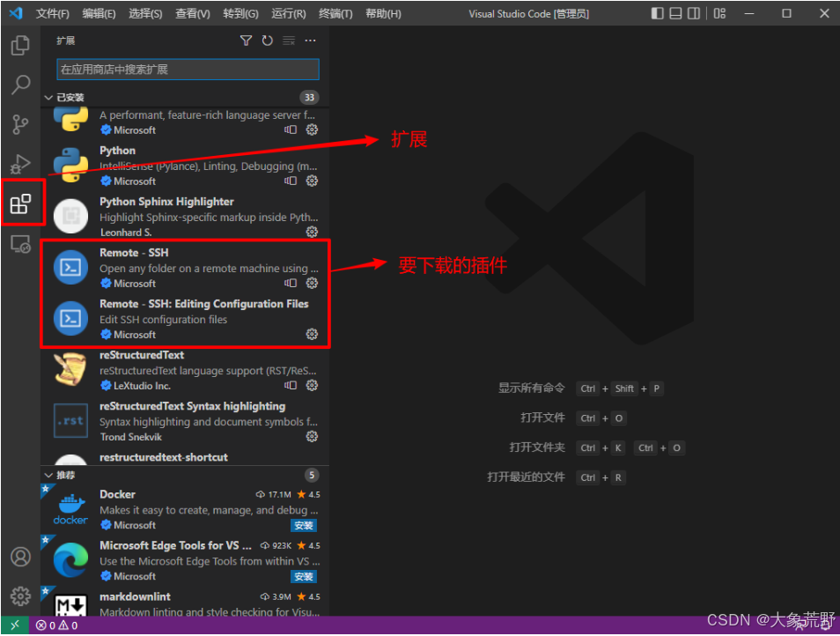Select the Python extension entry
This screenshot has height=636, width=840.
coord(185,166)
